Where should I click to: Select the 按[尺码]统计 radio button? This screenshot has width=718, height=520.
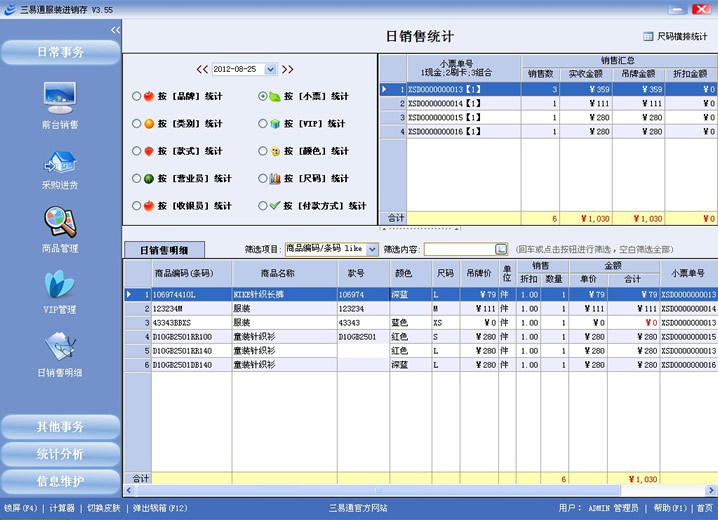(x=262, y=179)
